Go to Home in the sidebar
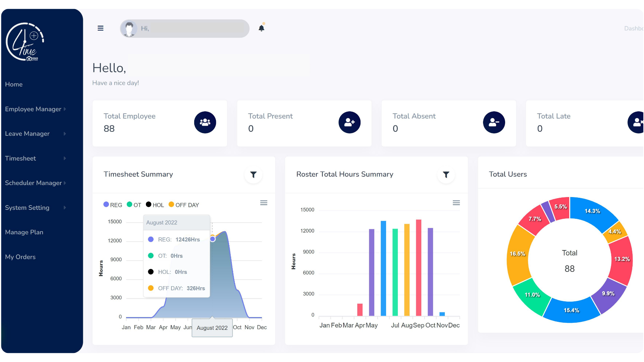 tap(14, 84)
